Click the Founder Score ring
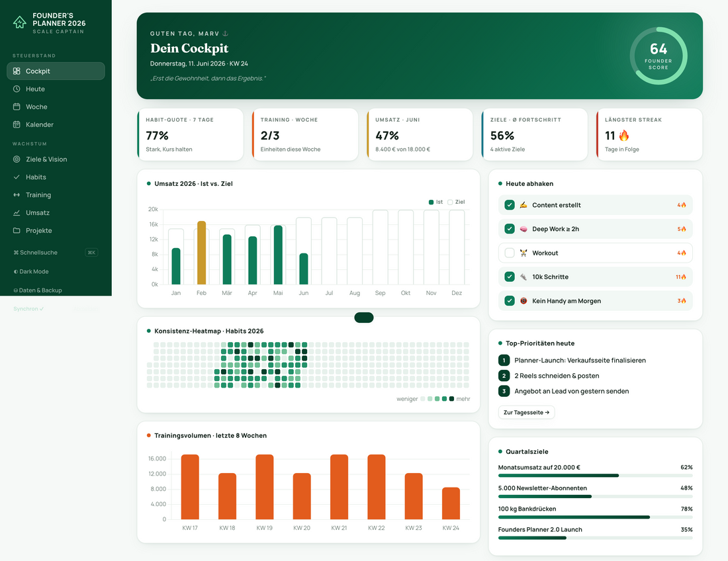The image size is (728, 561). tap(659, 56)
